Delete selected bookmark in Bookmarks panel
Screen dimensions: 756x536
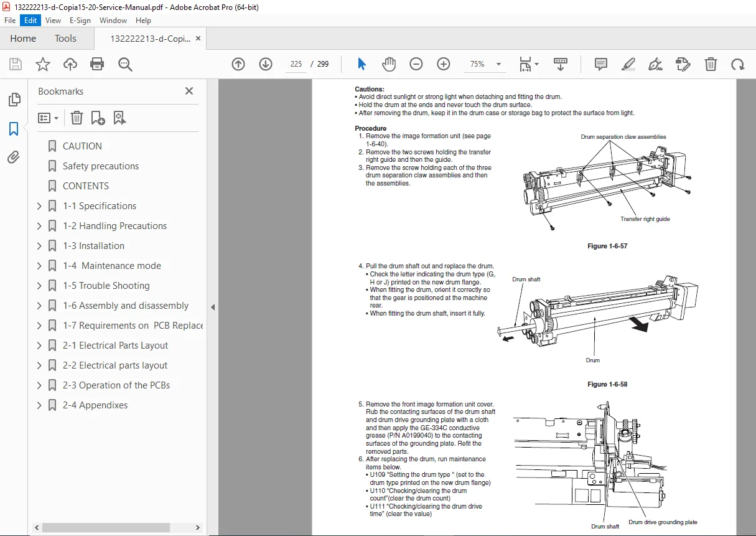pyautogui.click(x=77, y=118)
